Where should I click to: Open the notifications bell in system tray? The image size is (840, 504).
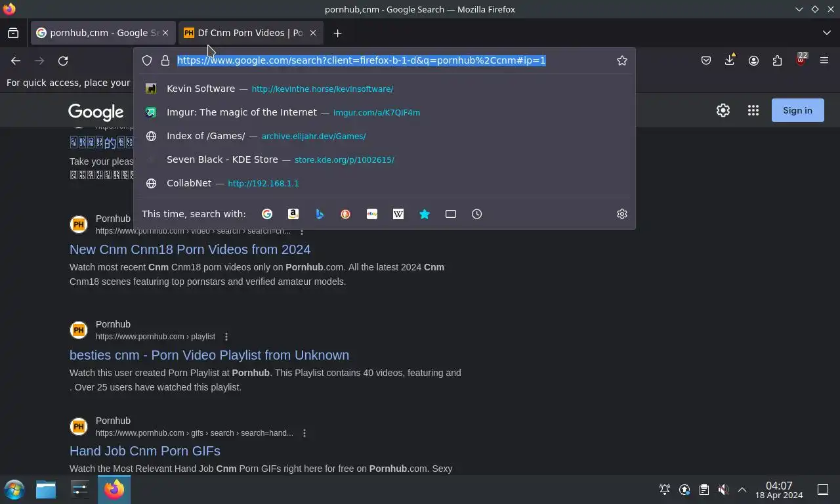(665, 490)
